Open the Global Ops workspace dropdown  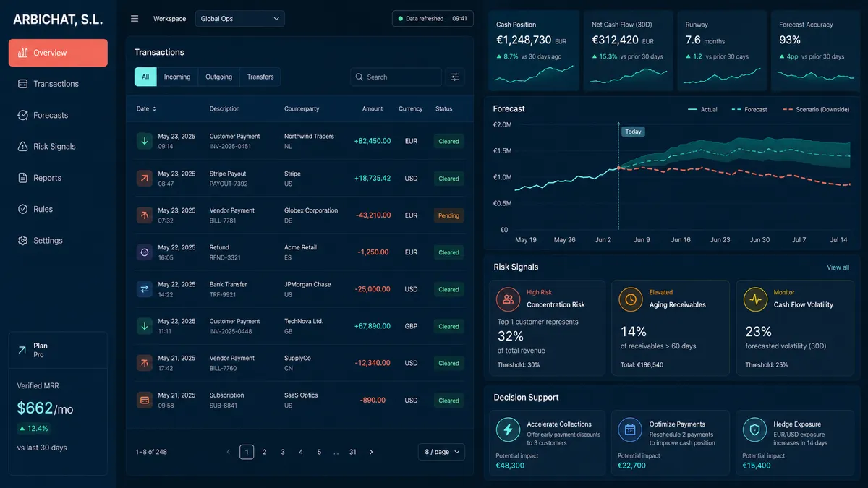pos(240,19)
